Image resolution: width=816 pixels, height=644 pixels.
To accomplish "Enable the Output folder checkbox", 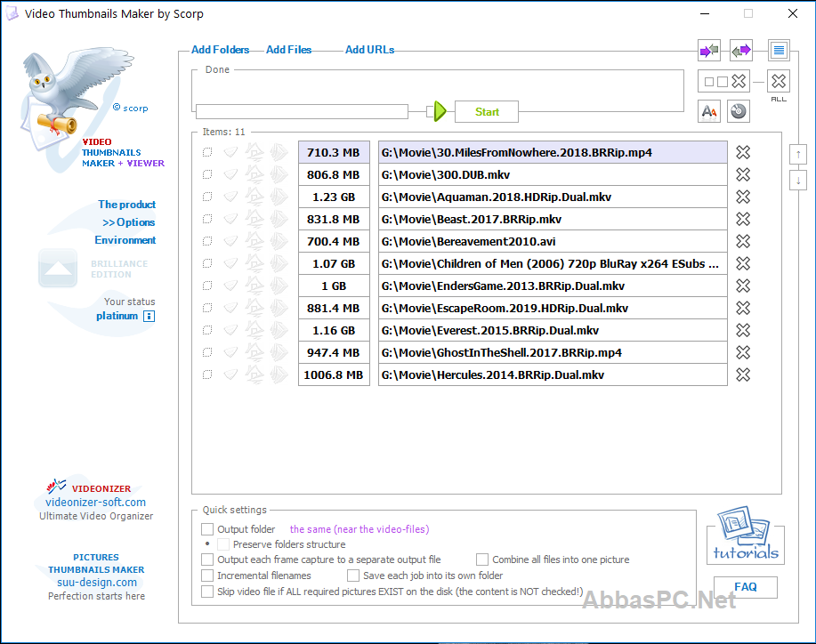I will (207, 529).
